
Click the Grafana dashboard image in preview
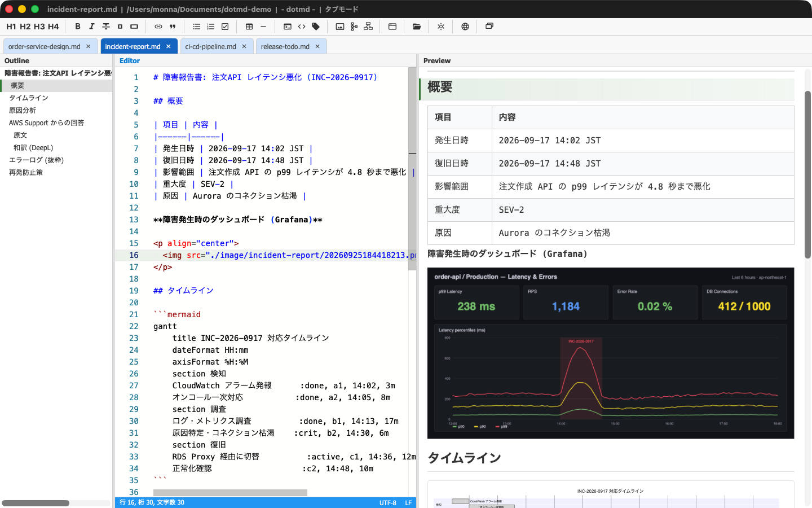611,353
